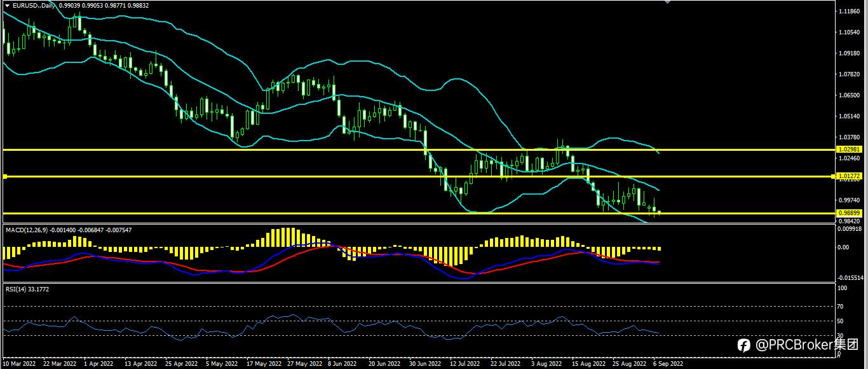
Task: Click price scale value 1.07820
Action: coord(849,74)
